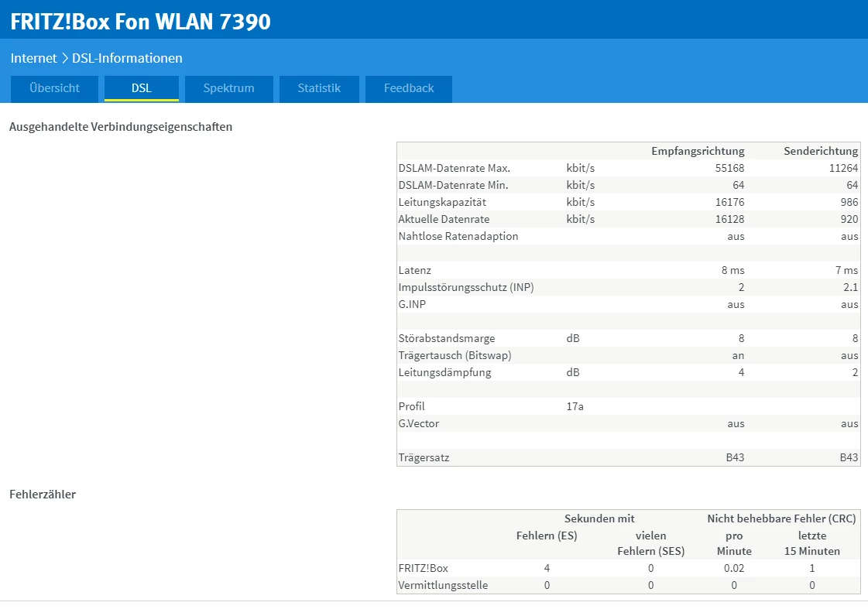Click the value 920

click(849, 219)
